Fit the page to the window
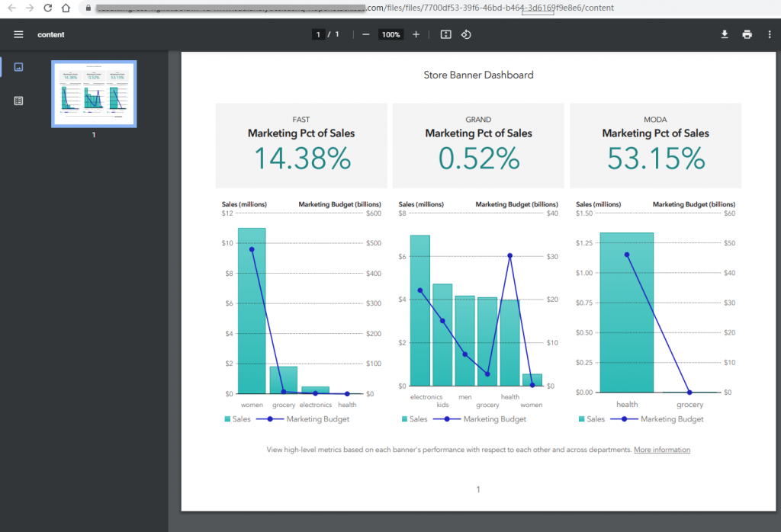 [x=446, y=34]
